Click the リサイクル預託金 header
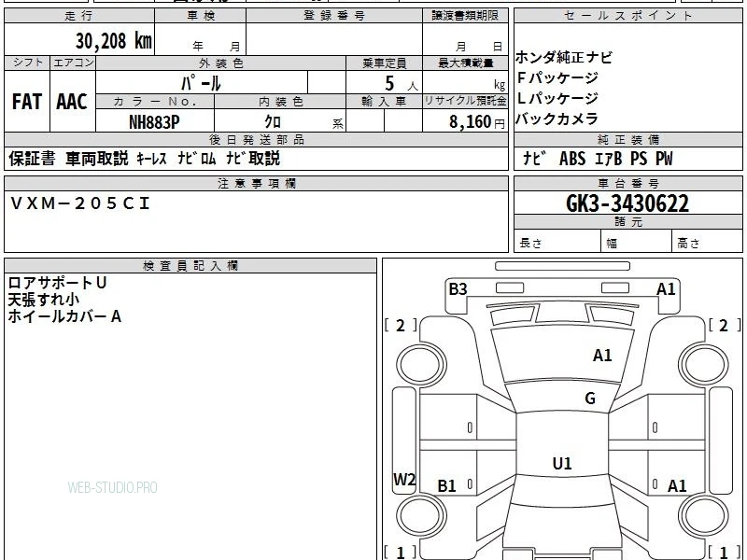The image size is (747, 560). point(465,102)
